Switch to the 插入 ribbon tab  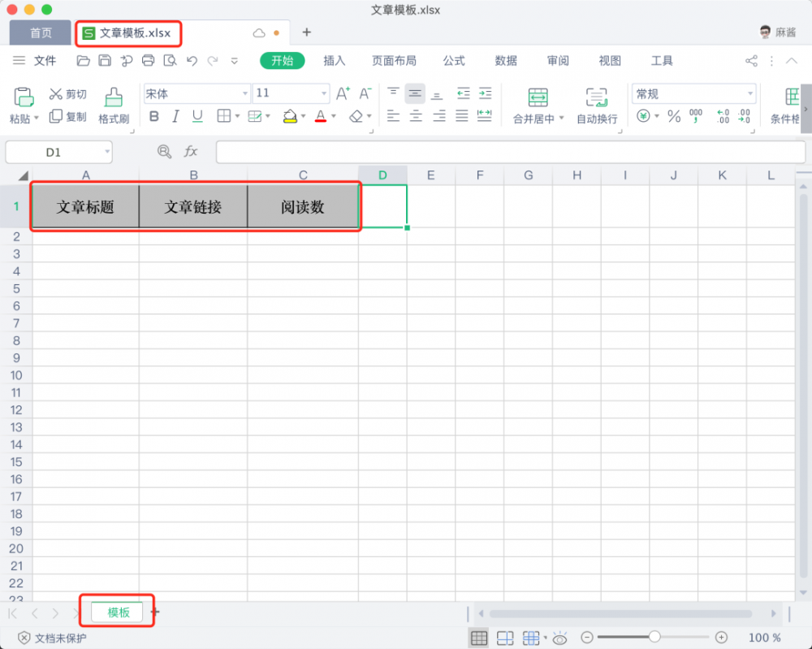click(333, 60)
